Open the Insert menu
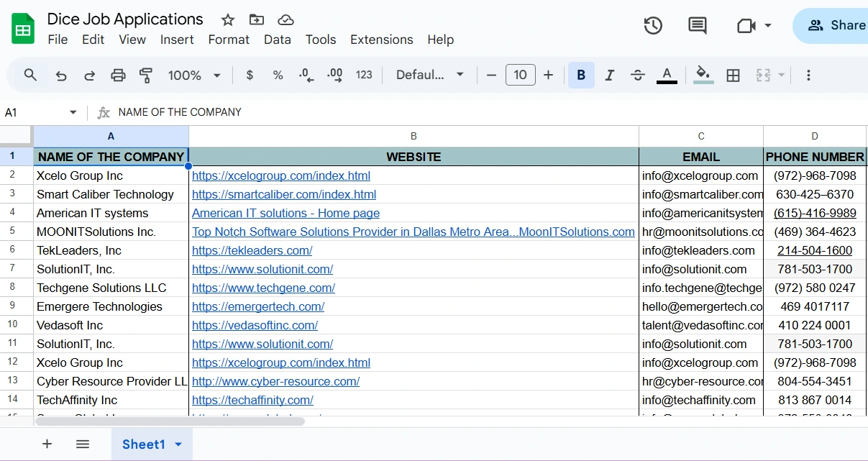Screen dimensions: 868x461 (x=177, y=40)
